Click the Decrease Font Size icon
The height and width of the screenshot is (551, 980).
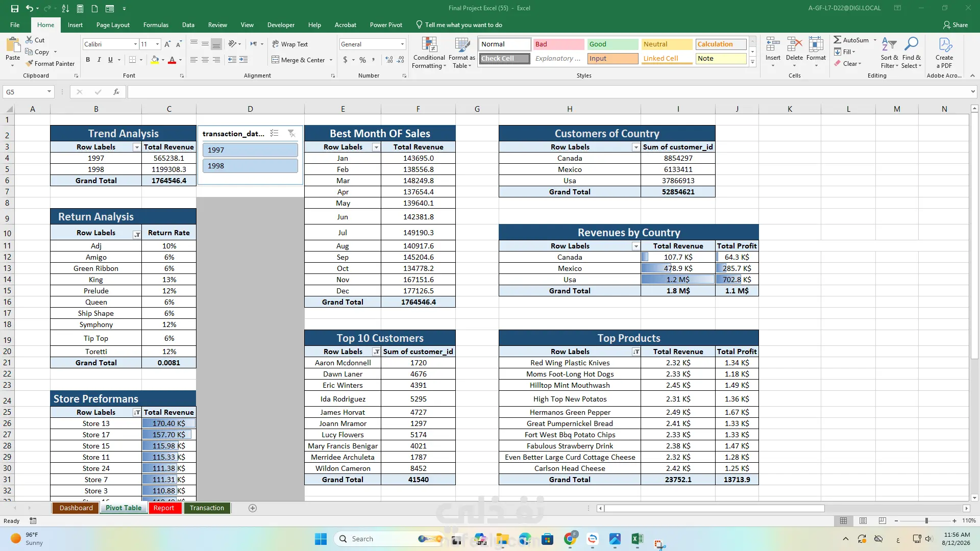(x=179, y=44)
